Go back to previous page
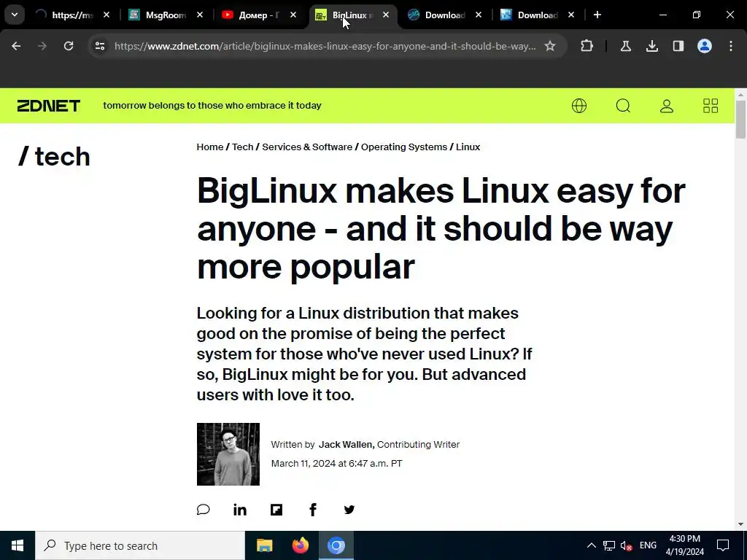Viewport: 747px width, 560px height. coord(16,46)
